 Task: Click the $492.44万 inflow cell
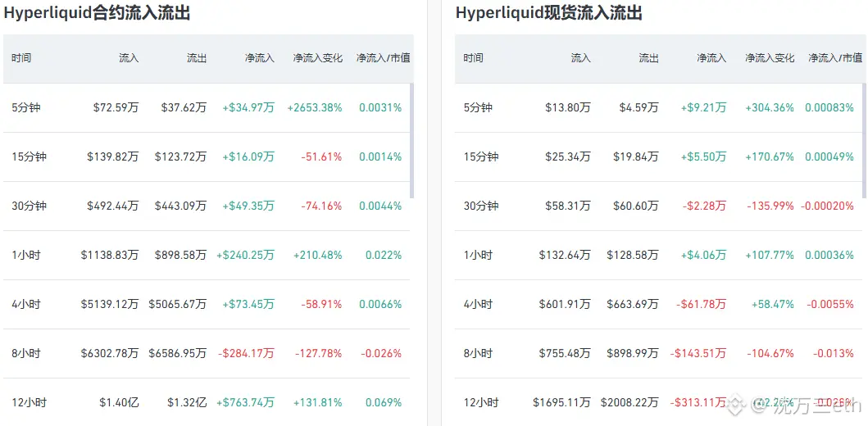click(113, 206)
